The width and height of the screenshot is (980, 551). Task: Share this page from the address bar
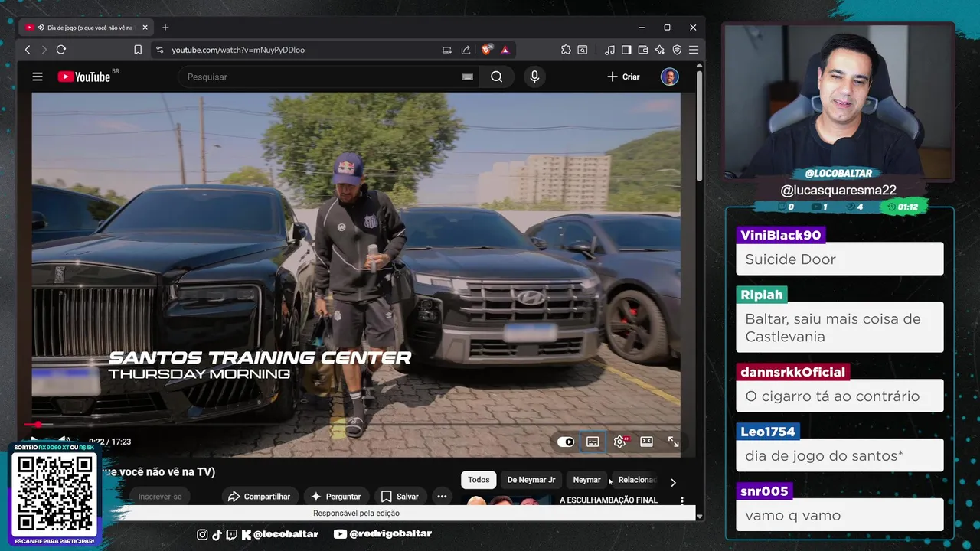tap(465, 50)
